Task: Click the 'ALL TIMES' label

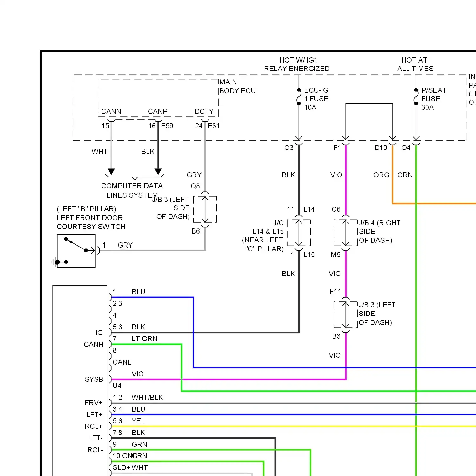Action: [x=415, y=69]
